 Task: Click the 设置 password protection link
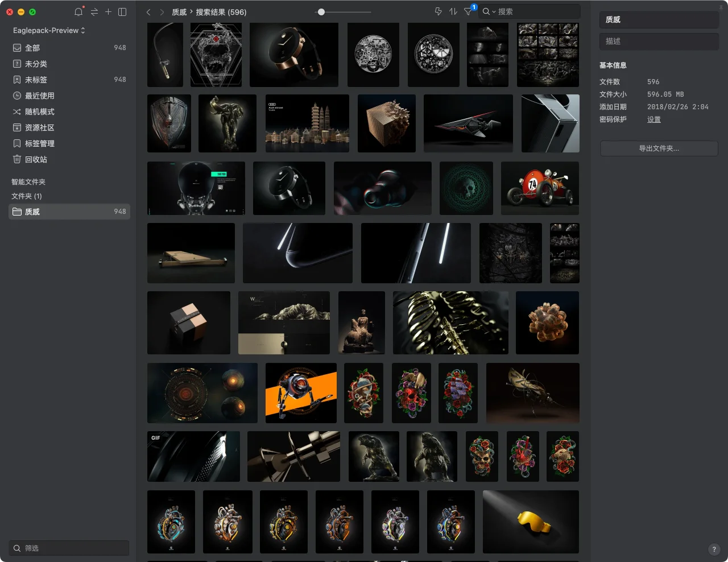tap(654, 119)
